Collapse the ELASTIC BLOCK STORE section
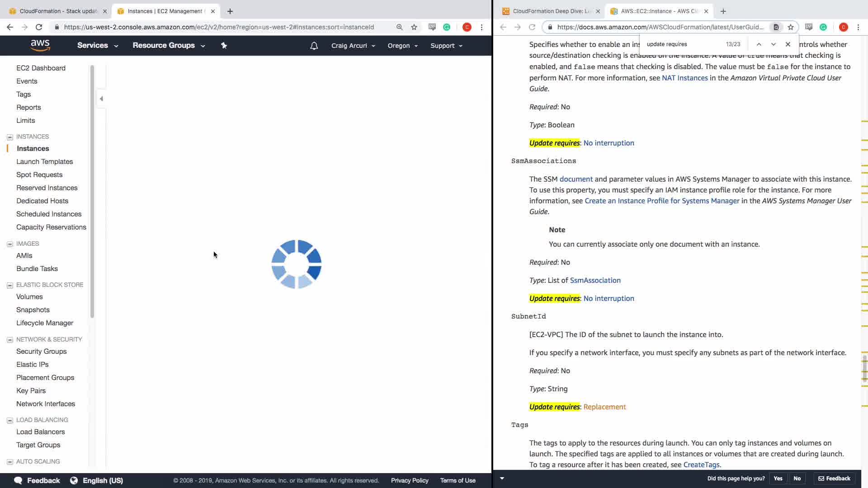 pos(10,285)
